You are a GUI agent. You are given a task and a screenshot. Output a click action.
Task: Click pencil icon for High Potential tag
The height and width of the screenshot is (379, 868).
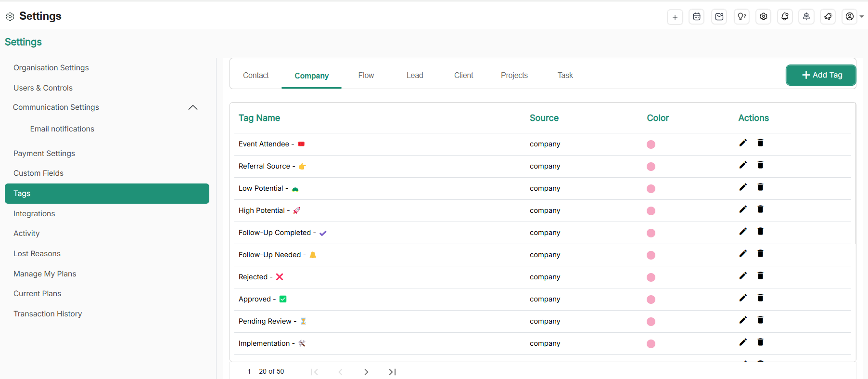[x=743, y=209]
